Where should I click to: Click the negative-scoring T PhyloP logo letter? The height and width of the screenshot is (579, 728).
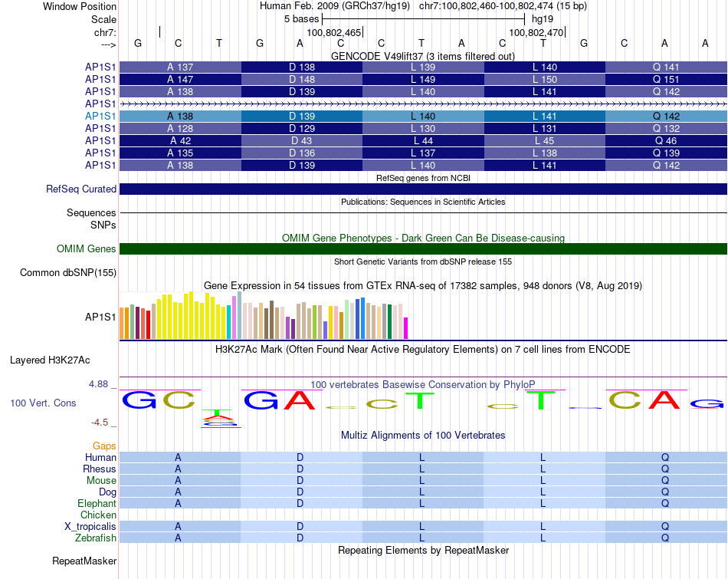tap(216, 413)
